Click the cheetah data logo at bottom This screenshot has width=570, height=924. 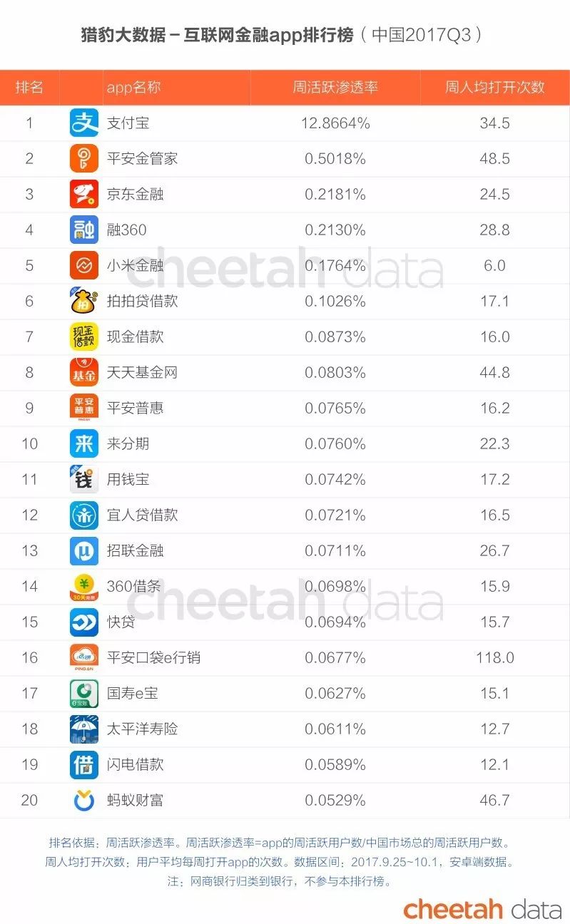pos(483,909)
